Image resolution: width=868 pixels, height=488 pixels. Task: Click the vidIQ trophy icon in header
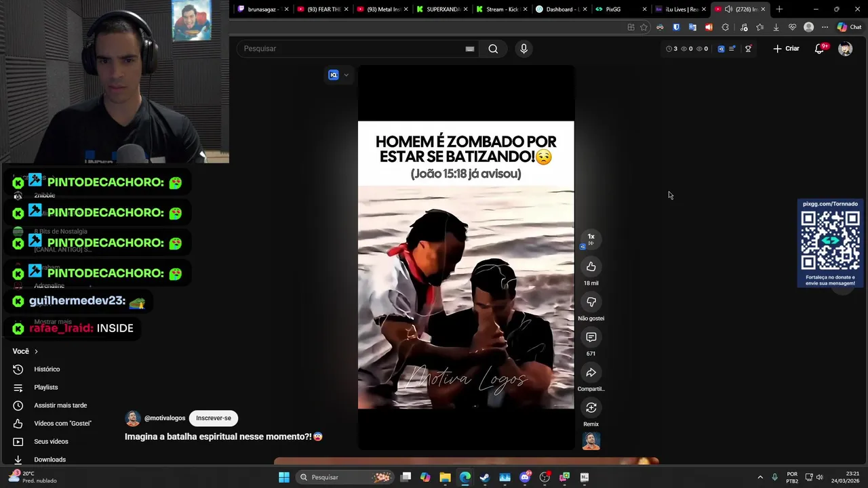(748, 49)
